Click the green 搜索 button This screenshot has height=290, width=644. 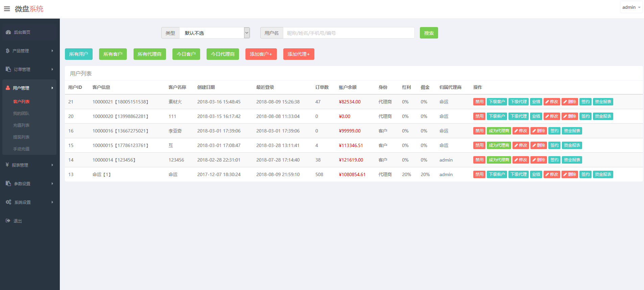[429, 33]
